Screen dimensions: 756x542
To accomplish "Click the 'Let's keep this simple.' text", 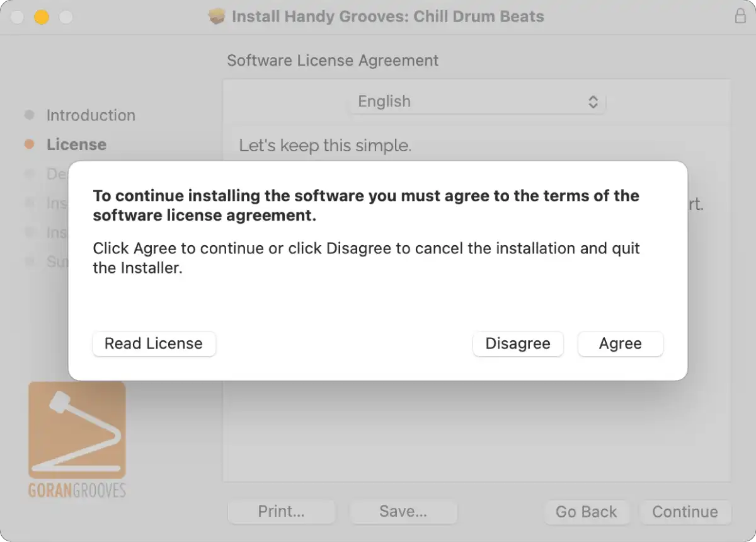I will (325, 146).
